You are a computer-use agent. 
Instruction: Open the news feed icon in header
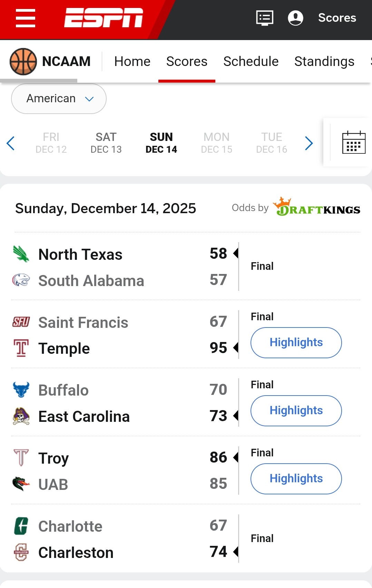pyautogui.click(x=265, y=18)
